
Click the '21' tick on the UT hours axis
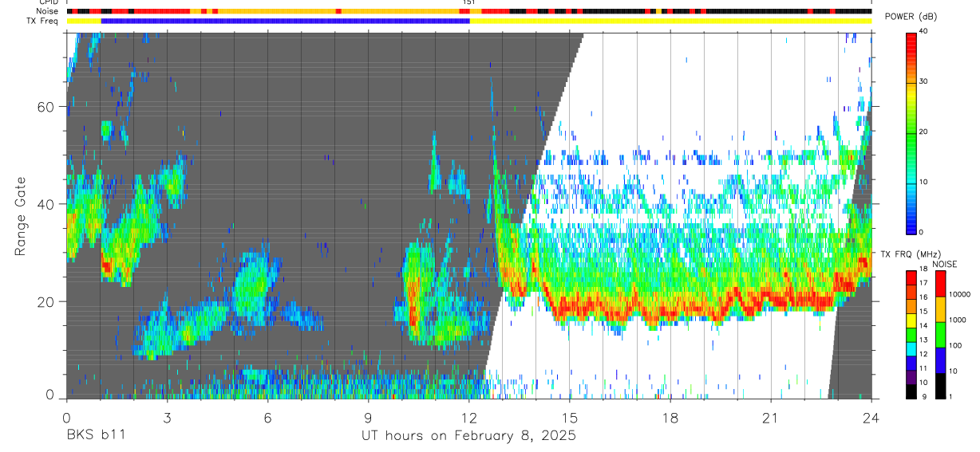click(771, 417)
